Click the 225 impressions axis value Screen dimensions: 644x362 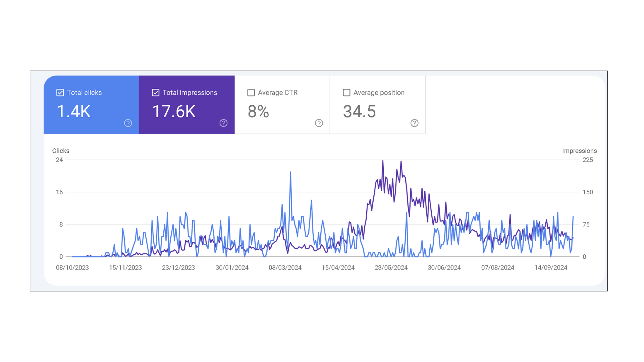click(588, 160)
